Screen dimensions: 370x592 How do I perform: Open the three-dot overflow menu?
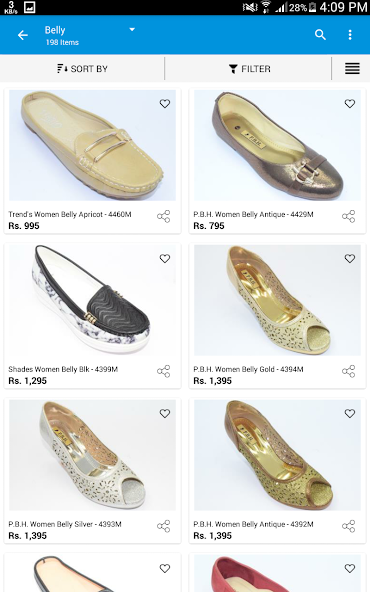tap(350, 35)
